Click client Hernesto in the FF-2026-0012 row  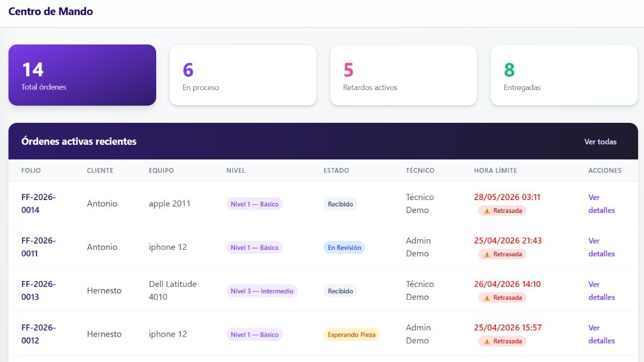tap(104, 334)
